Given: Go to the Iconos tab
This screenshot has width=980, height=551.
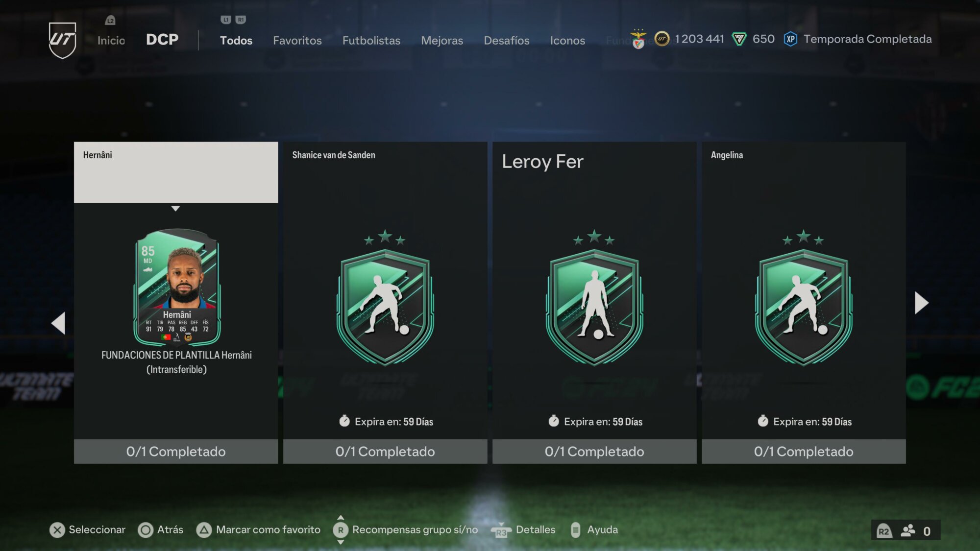Looking at the screenshot, I should [567, 41].
